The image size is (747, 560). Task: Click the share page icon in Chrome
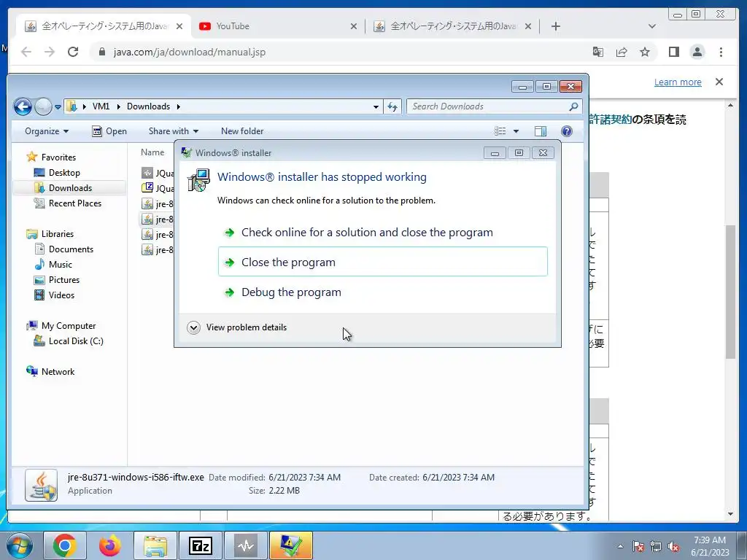(x=622, y=52)
